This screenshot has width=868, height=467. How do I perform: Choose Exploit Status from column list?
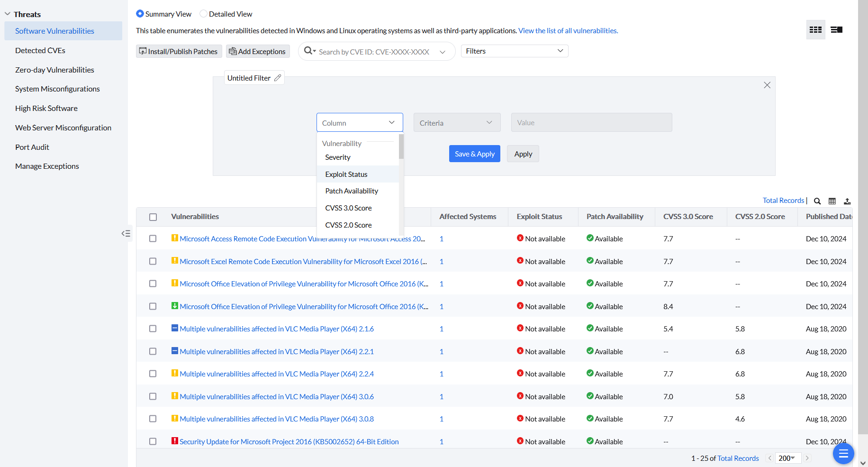tap(346, 174)
